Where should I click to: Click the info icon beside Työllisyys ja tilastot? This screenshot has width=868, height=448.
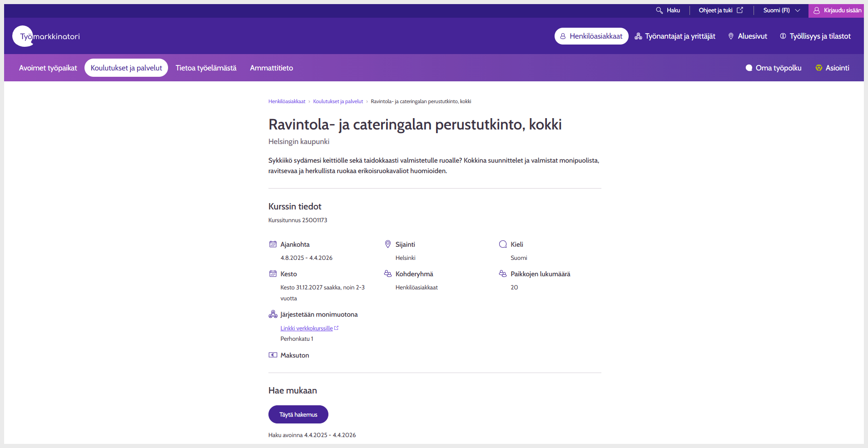tap(783, 36)
